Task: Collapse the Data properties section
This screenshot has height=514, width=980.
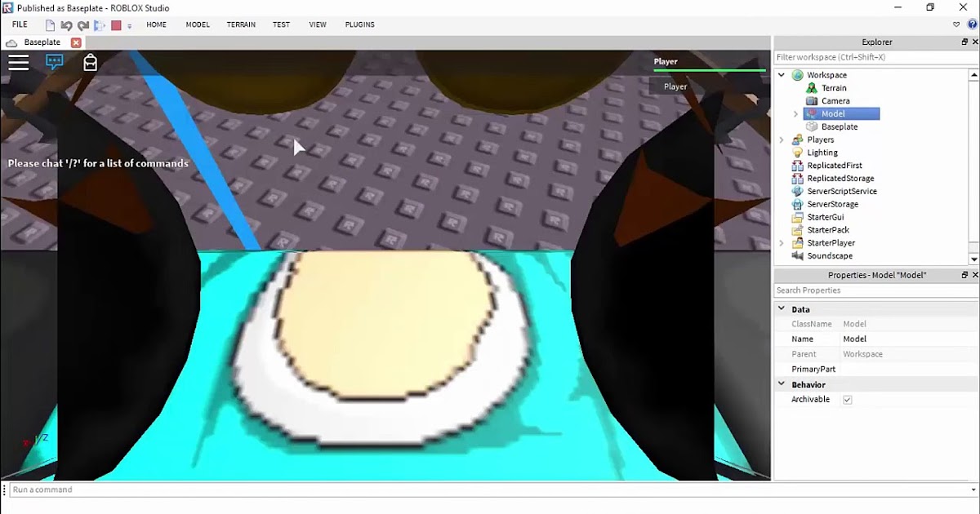Action: click(x=782, y=309)
